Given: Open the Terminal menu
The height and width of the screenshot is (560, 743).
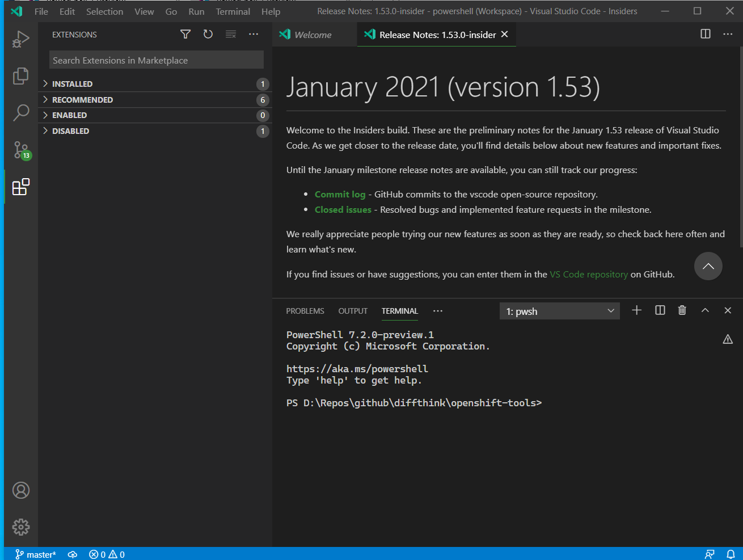Looking at the screenshot, I should click(x=233, y=11).
